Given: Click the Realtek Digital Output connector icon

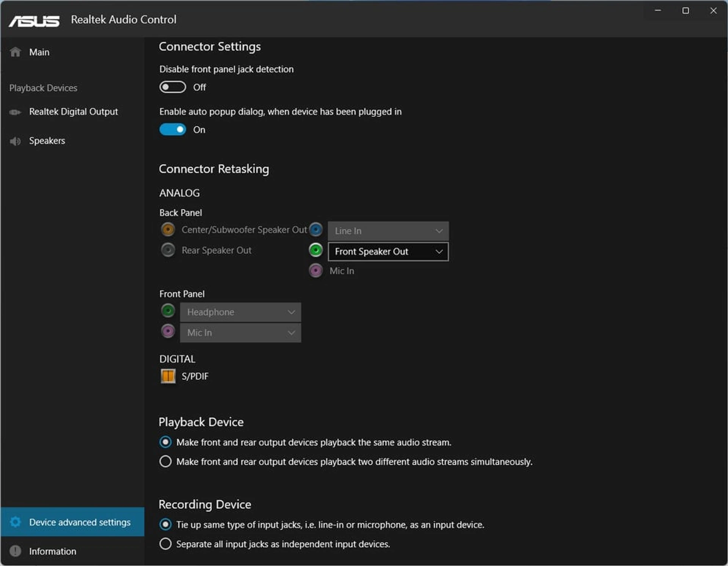Looking at the screenshot, I should pyautogui.click(x=15, y=112).
